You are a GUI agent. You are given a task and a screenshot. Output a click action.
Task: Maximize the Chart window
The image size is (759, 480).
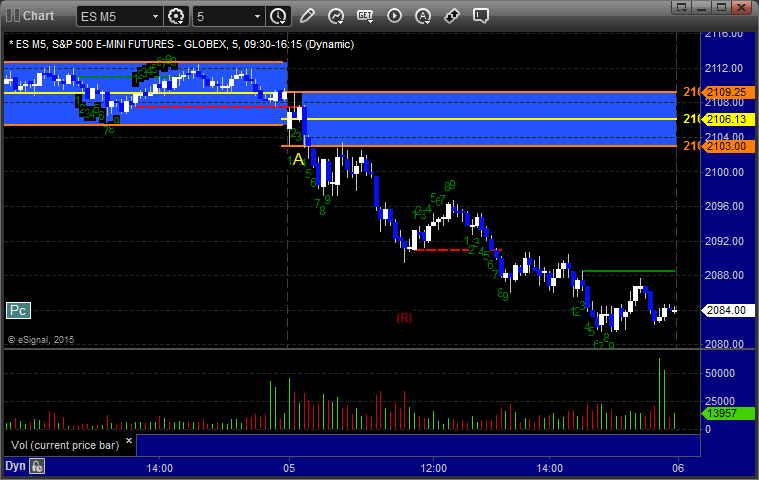[x=721, y=7]
